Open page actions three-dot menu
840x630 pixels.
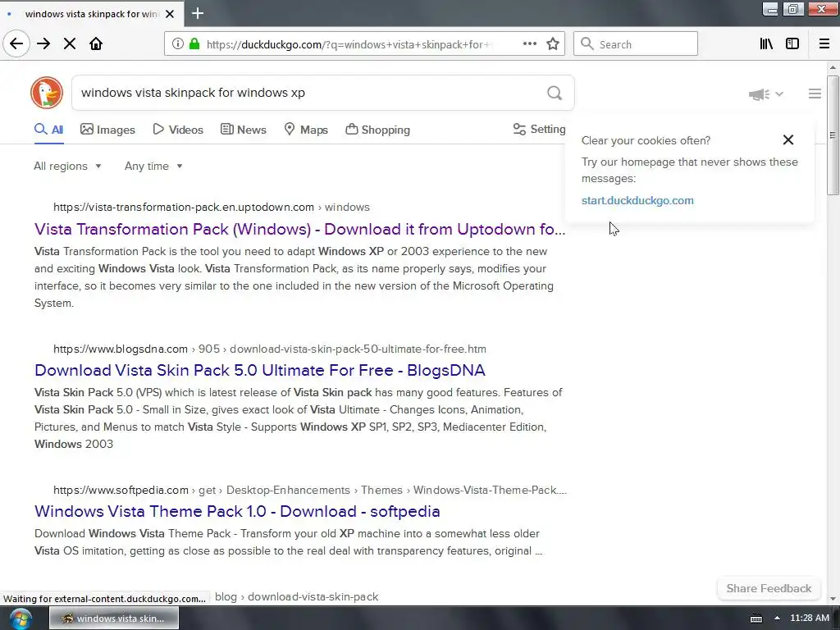[x=530, y=44]
